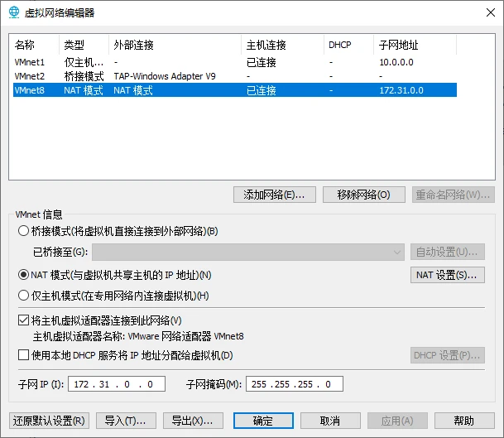Choose 仅主机模式 radio option

pyautogui.click(x=23, y=296)
